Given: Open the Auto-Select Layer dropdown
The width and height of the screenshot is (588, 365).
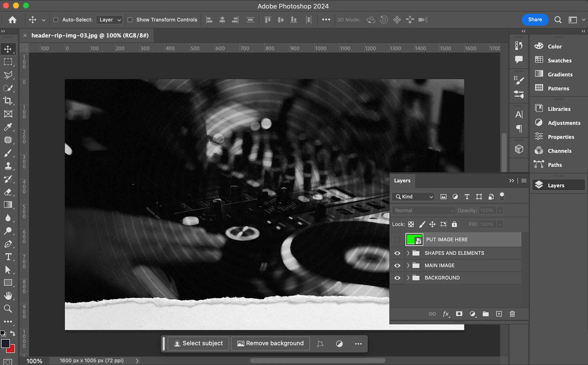Looking at the screenshot, I should (x=110, y=20).
